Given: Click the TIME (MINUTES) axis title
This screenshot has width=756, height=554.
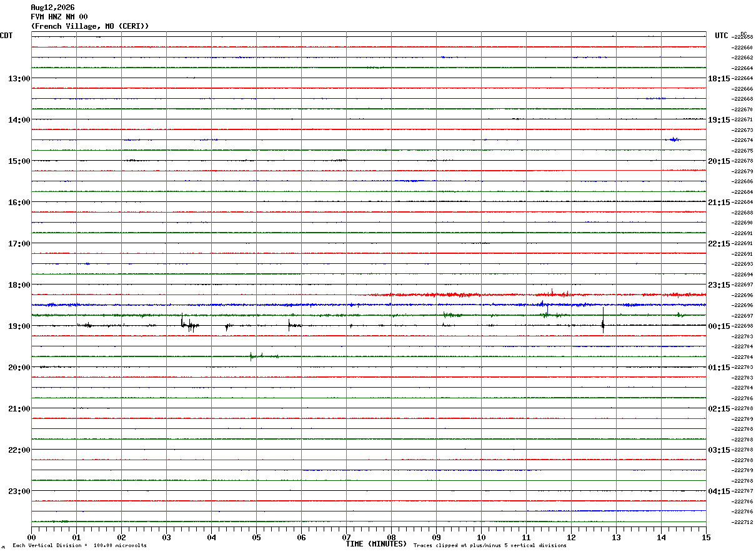Looking at the screenshot, I should click(376, 544).
